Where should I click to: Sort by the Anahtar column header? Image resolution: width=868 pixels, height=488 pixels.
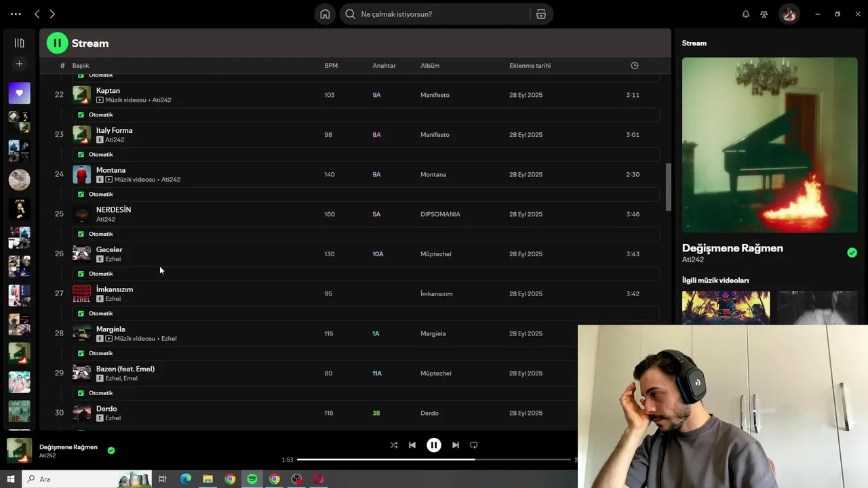(384, 66)
